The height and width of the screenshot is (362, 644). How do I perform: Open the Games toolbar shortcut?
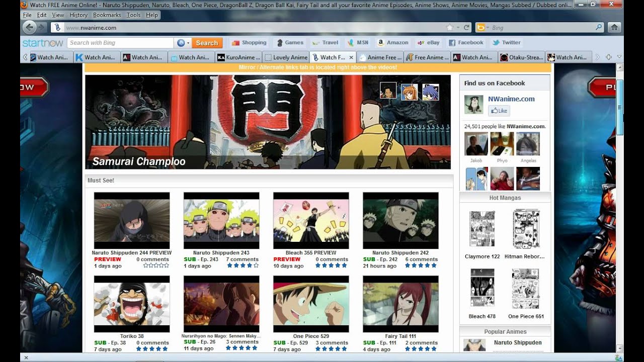tap(289, 43)
